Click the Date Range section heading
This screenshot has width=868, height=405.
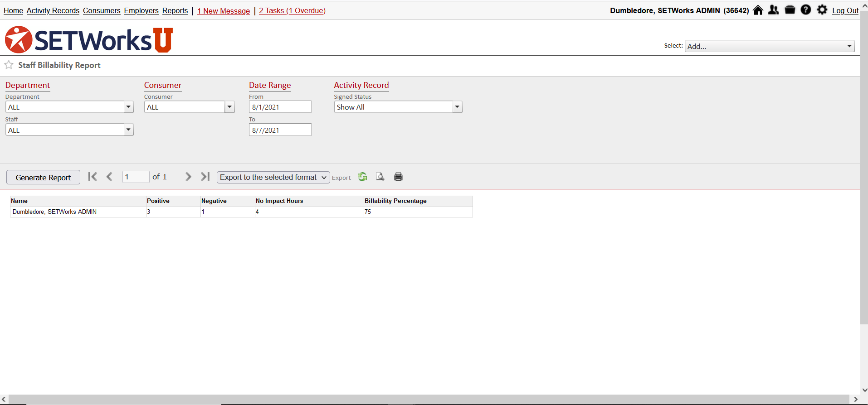coord(270,85)
